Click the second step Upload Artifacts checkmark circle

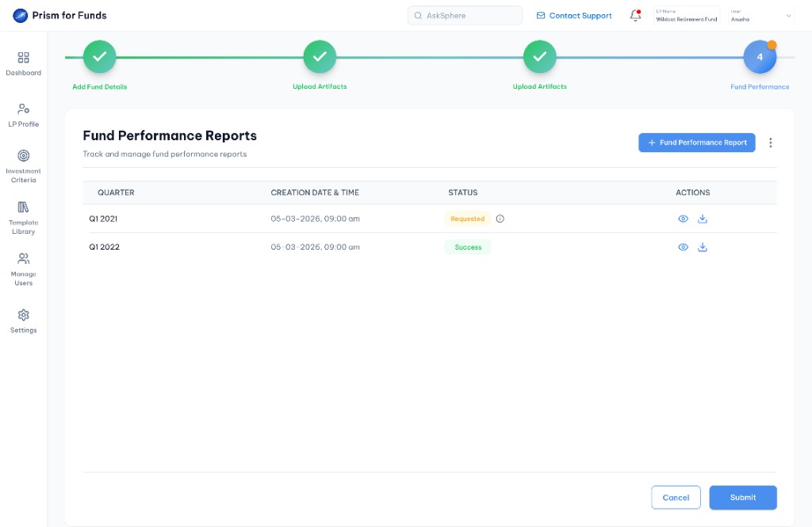[320, 57]
